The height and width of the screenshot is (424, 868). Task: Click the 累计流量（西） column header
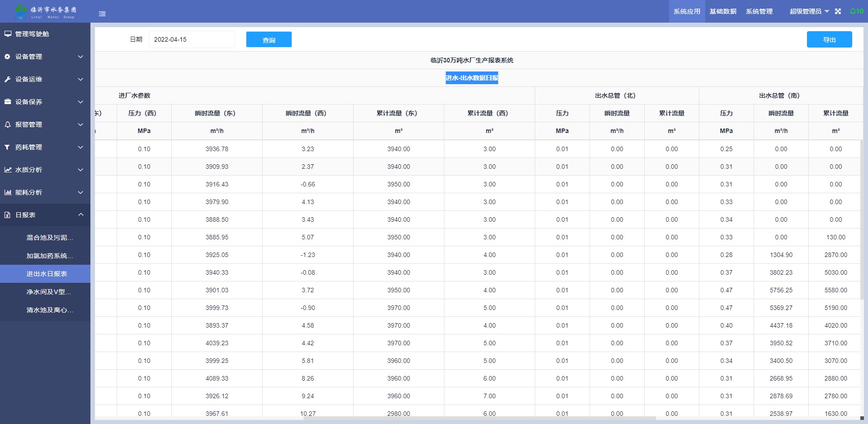489,113
